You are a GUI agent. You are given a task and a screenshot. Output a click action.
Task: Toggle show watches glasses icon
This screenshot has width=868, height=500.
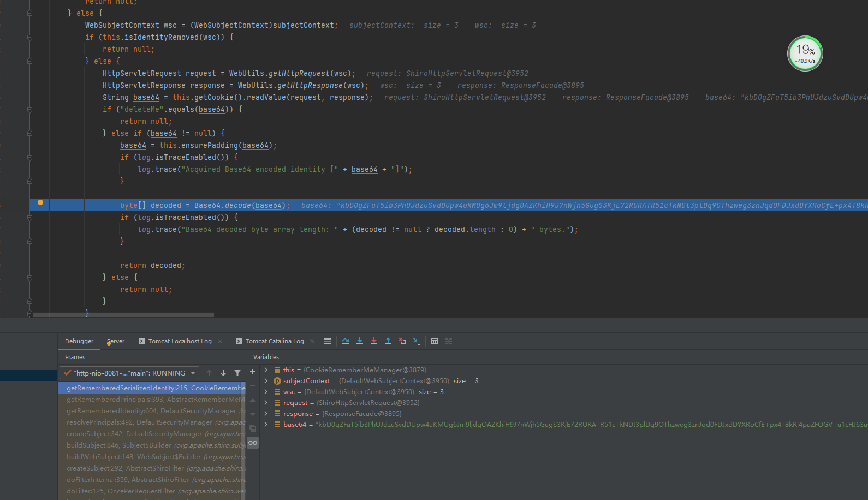point(253,443)
